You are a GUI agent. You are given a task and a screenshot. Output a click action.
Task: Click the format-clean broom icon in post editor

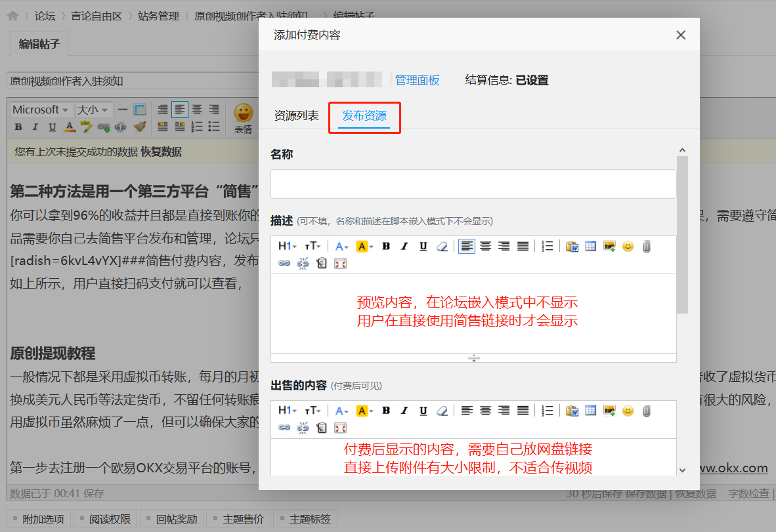coord(140,126)
